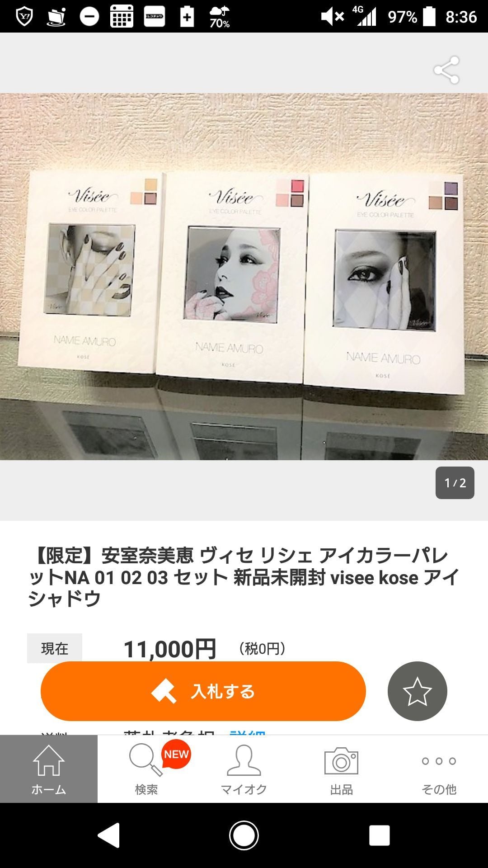
Task: Tap the Android home circle button
Action: pyautogui.click(x=244, y=835)
